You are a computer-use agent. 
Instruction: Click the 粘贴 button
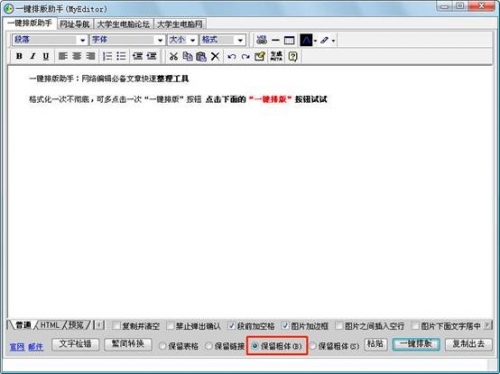pyautogui.click(x=375, y=344)
